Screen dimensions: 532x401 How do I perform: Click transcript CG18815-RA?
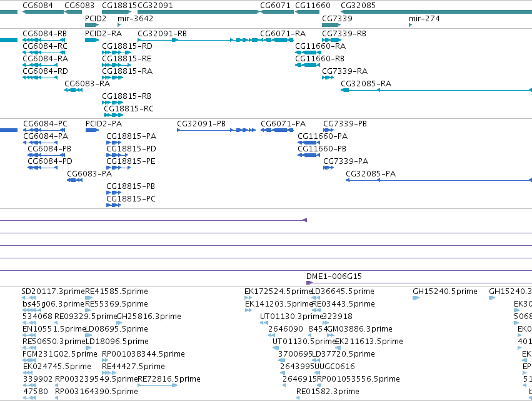(x=128, y=71)
